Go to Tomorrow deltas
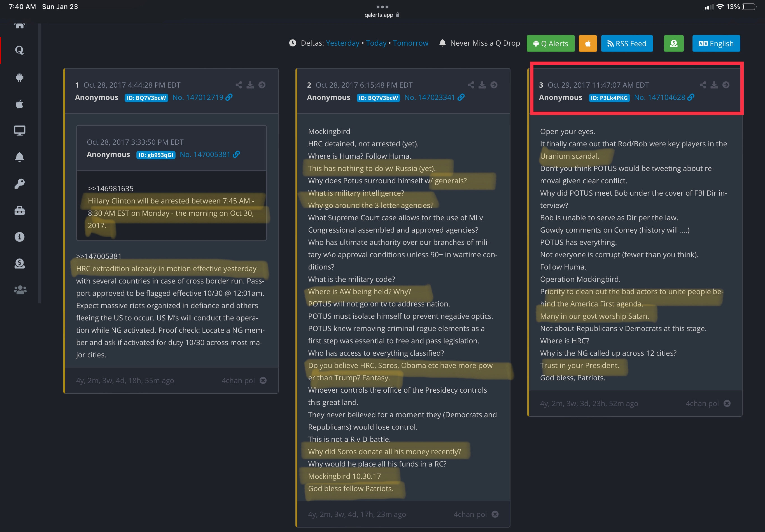Viewport: 765px width, 532px height. (x=411, y=43)
